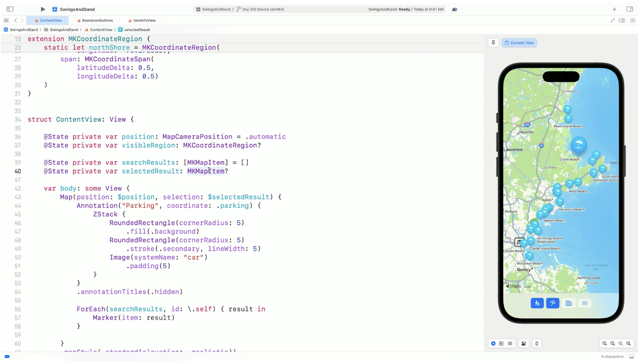Switch to the BeantownButtons tab
Image resolution: width=641 pixels, height=364 pixels.
(95, 20)
